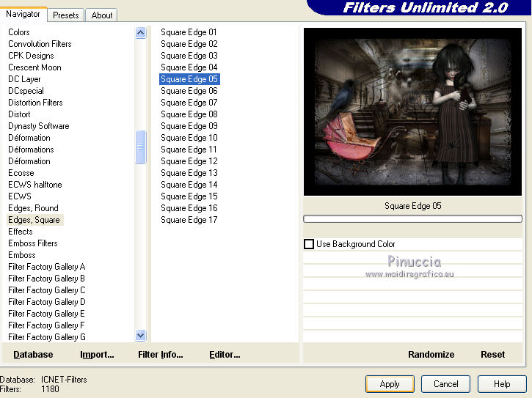This screenshot has width=532, height=398.
Task: Select Square Edge 02 filter
Action: point(189,44)
